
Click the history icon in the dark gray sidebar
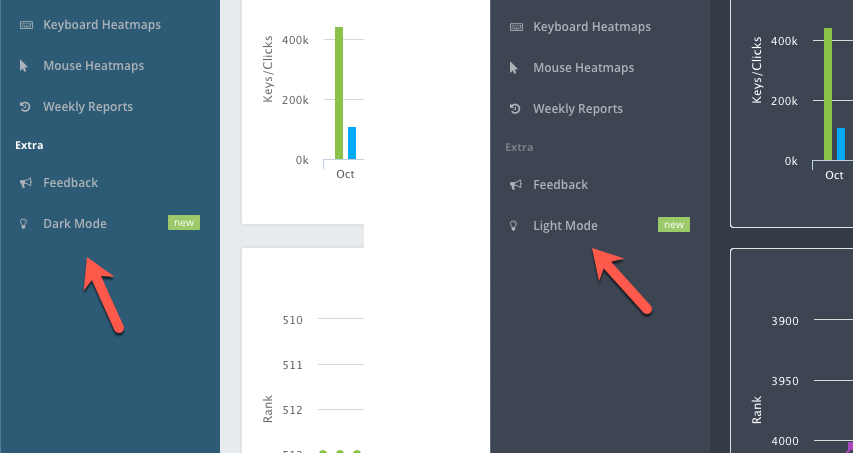coord(514,109)
